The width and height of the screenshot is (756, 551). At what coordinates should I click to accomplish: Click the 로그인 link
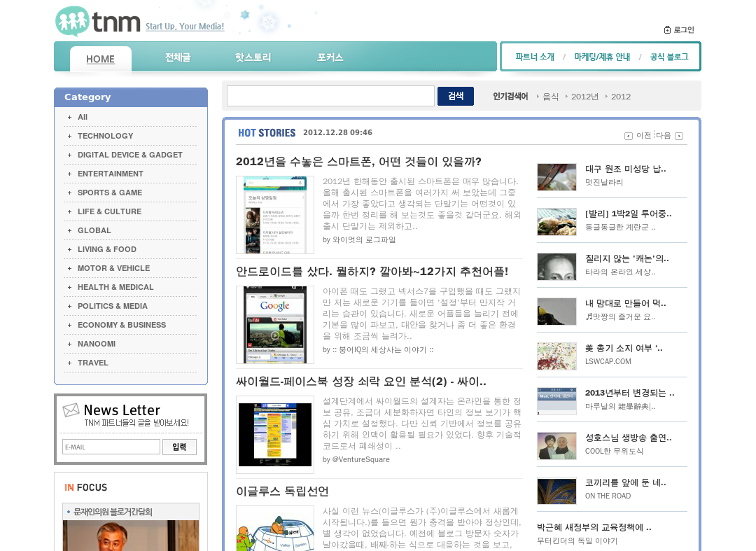point(684,30)
